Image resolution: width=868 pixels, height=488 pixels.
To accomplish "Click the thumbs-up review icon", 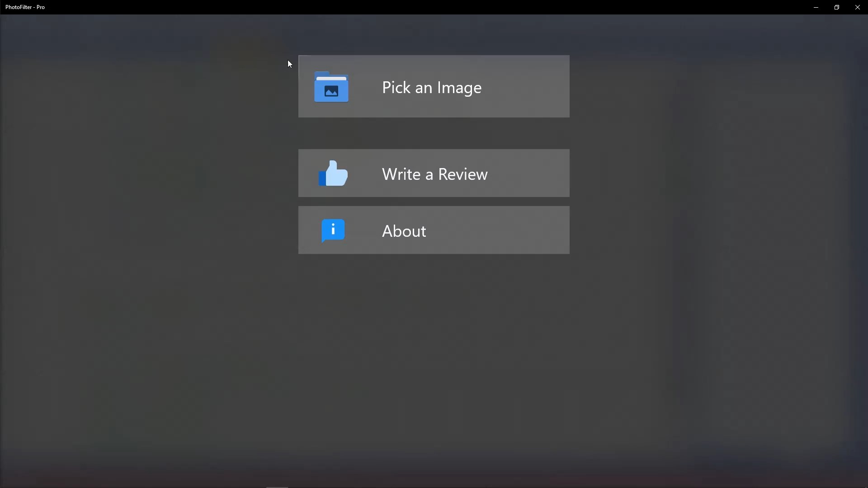I will pyautogui.click(x=333, y=174).
